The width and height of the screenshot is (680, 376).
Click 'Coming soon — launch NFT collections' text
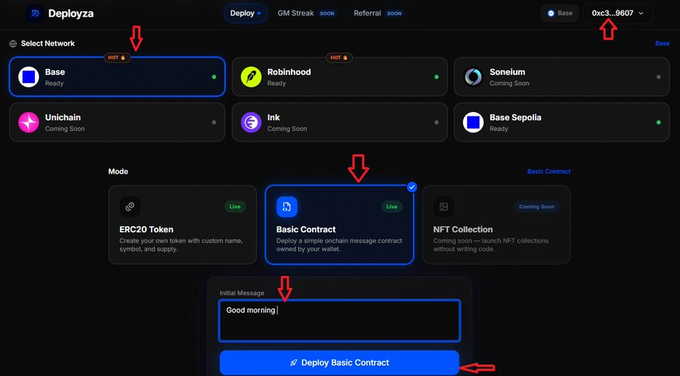(491, 245)
